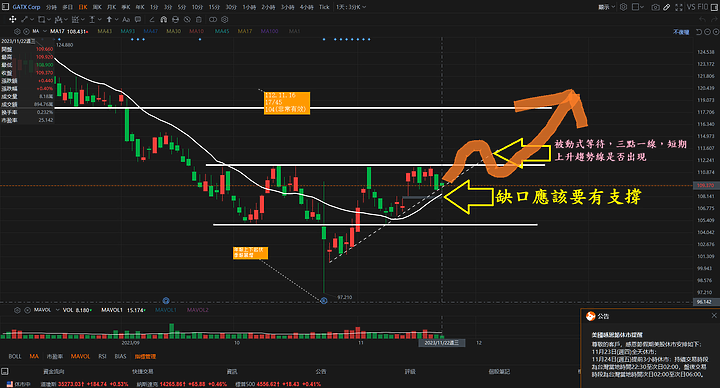The image size is (720, 388).
Task: Open the adjustment 不復權 selector
Action: [681, 32]
